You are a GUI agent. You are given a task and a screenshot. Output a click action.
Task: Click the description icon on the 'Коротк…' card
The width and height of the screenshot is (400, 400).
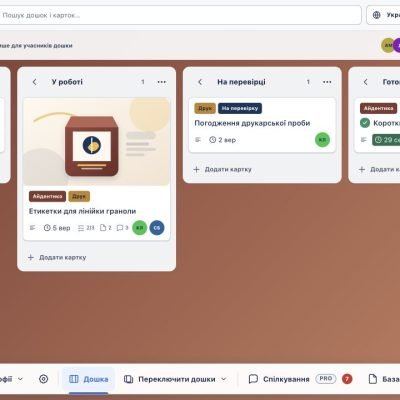(x=364, y=140)
